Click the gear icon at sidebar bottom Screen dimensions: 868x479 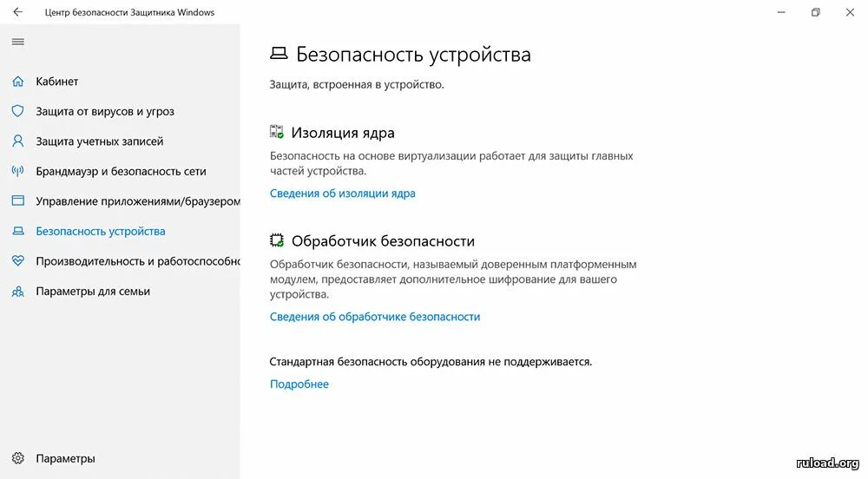[x=17, y=458]
